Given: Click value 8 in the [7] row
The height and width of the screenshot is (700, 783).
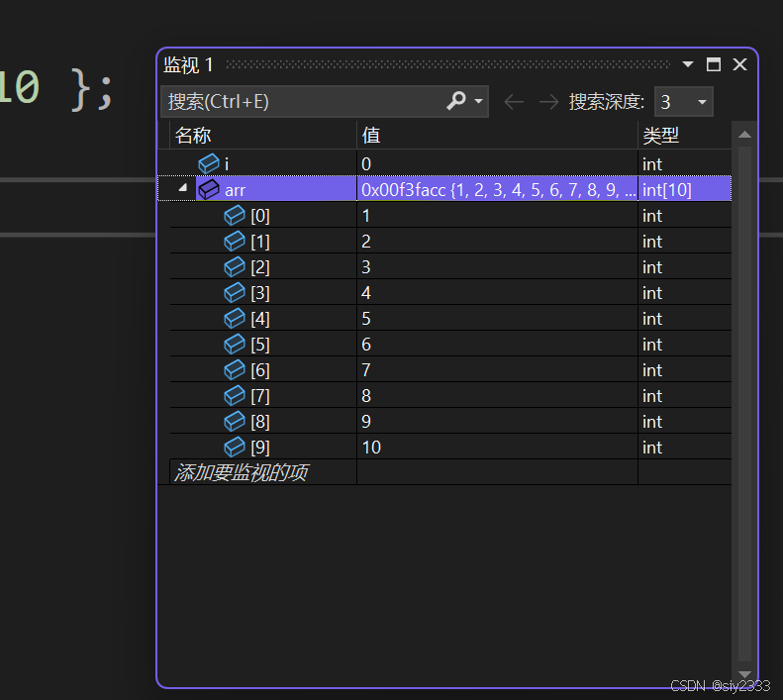Looking at the screenshot, I should (366, 396).
